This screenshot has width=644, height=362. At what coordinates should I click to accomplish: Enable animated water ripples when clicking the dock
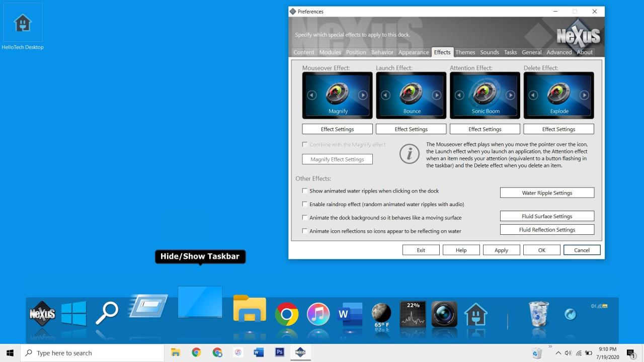(305, 191)
